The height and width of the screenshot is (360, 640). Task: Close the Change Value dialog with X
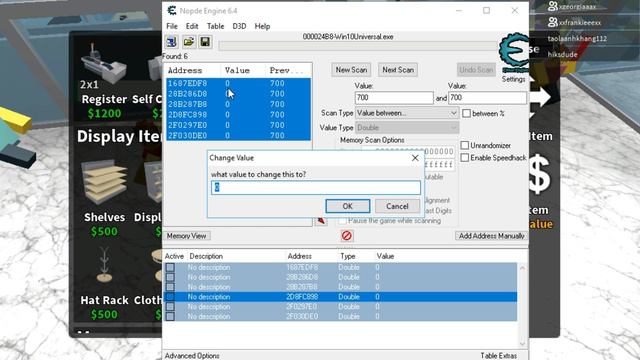tap(415, 158)
